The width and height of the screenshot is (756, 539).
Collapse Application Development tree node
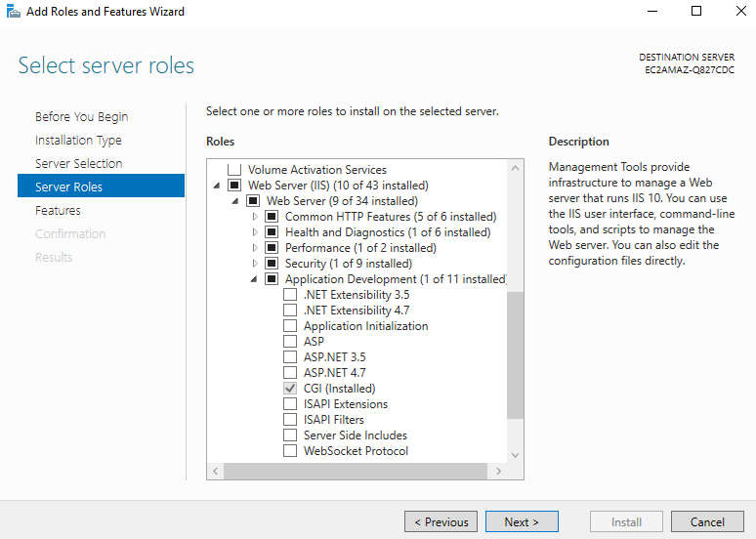[256, 279]
